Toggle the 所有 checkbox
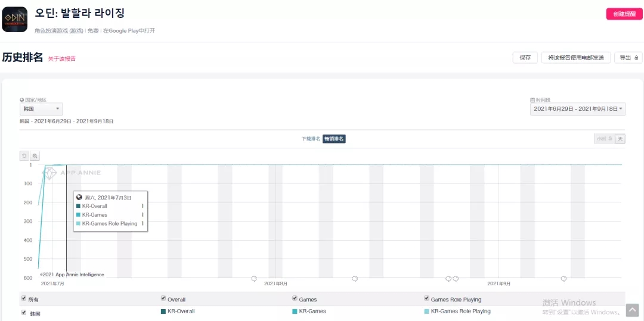This screenshot has width=644, height=321. [24, 298]
